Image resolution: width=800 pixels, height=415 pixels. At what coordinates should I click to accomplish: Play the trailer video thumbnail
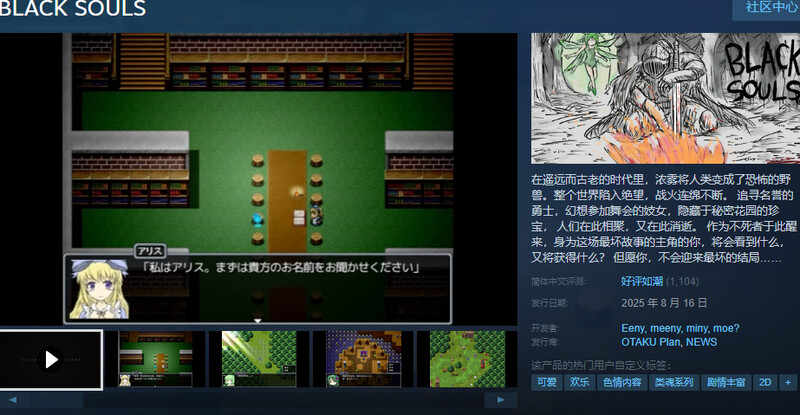tap(51, 360)
